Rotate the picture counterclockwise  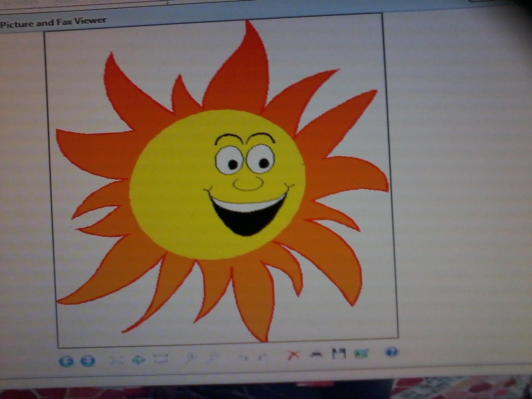(x=262, y=357)
